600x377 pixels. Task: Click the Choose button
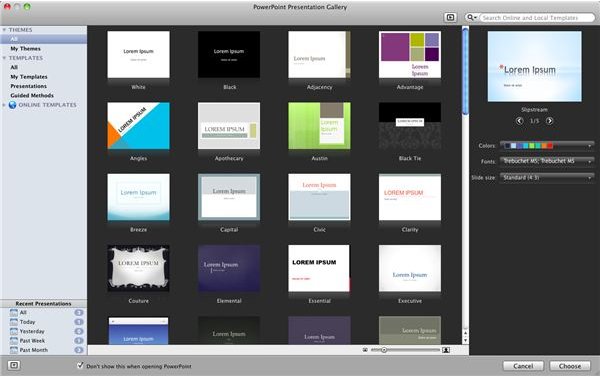click(570, 366)
